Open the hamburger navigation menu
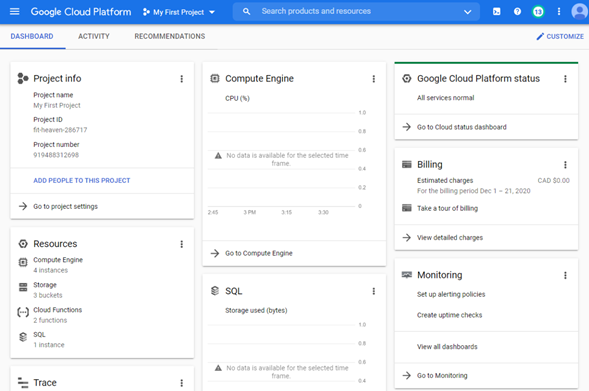This screenshot has width=589, height=391. 15,12
